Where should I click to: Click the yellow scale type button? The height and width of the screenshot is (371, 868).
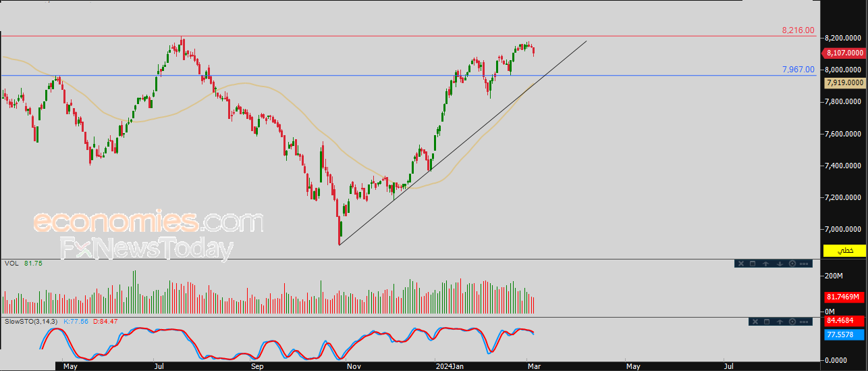(x=844, y=251)
